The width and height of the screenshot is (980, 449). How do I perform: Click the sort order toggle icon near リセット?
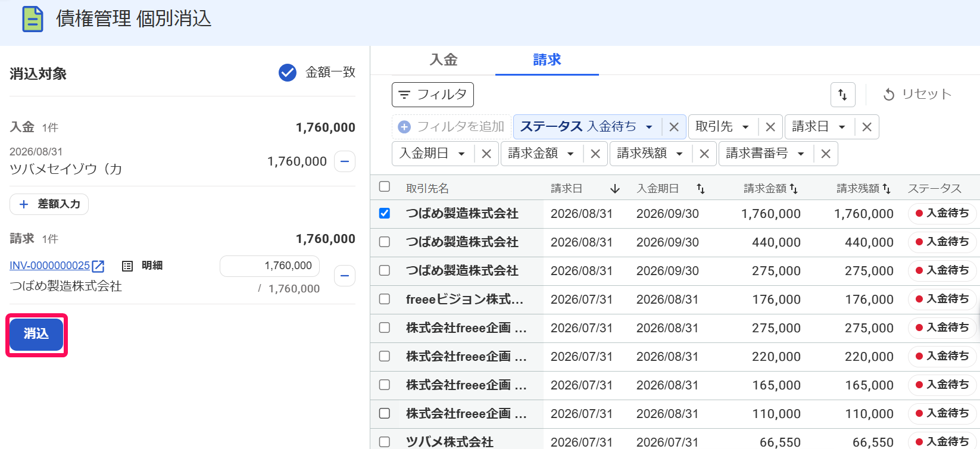[x=842, y=94]
